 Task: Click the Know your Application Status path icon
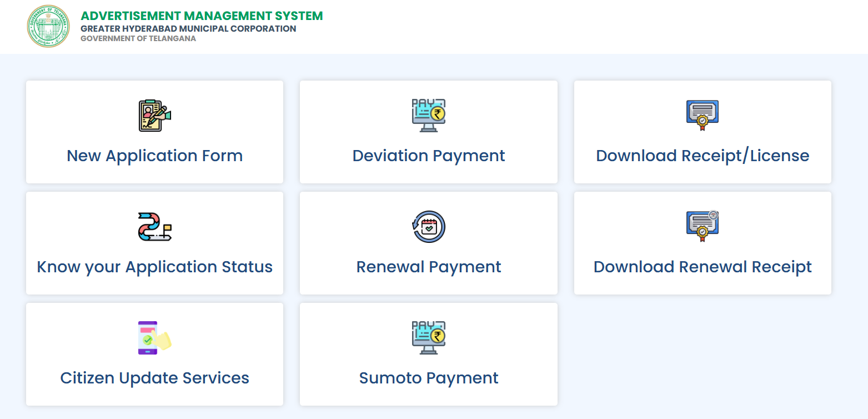[154, 226]
